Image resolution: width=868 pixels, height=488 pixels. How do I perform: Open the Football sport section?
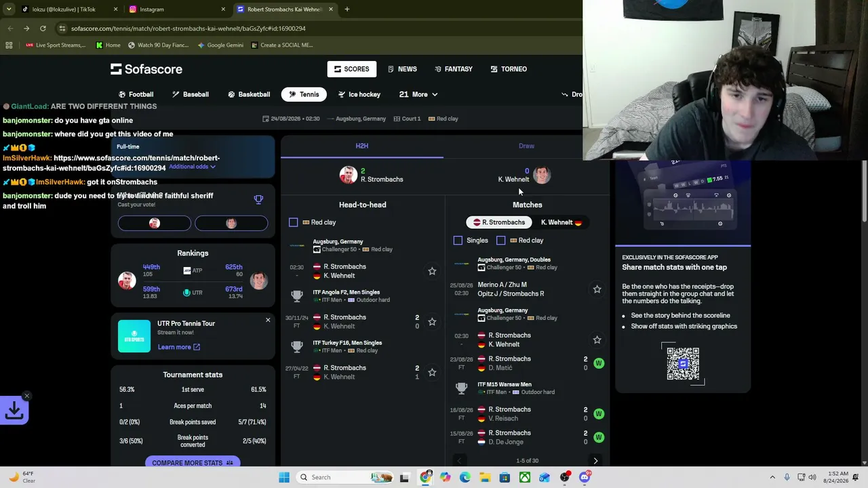136,94
